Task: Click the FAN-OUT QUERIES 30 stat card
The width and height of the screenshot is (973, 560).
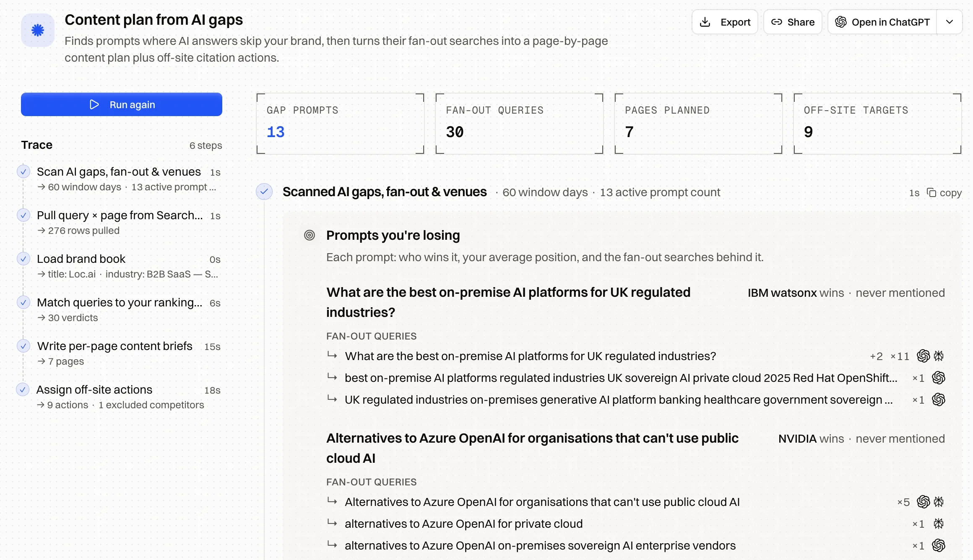Action: tap(519, 124)
